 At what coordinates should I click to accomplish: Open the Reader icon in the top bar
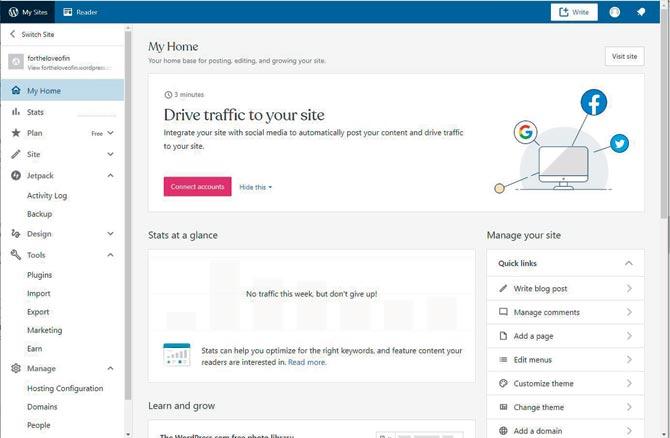(x=68, y=12)
